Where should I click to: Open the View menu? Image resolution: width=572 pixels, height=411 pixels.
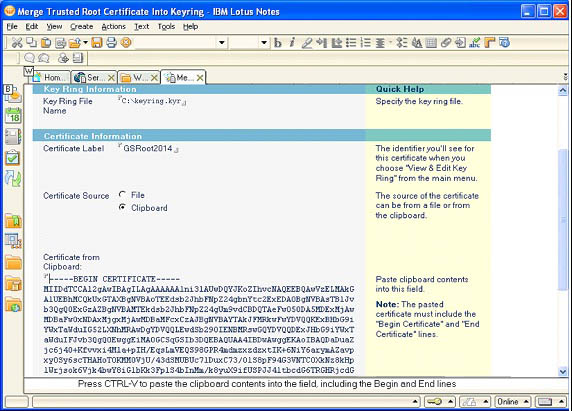point(54,27)
